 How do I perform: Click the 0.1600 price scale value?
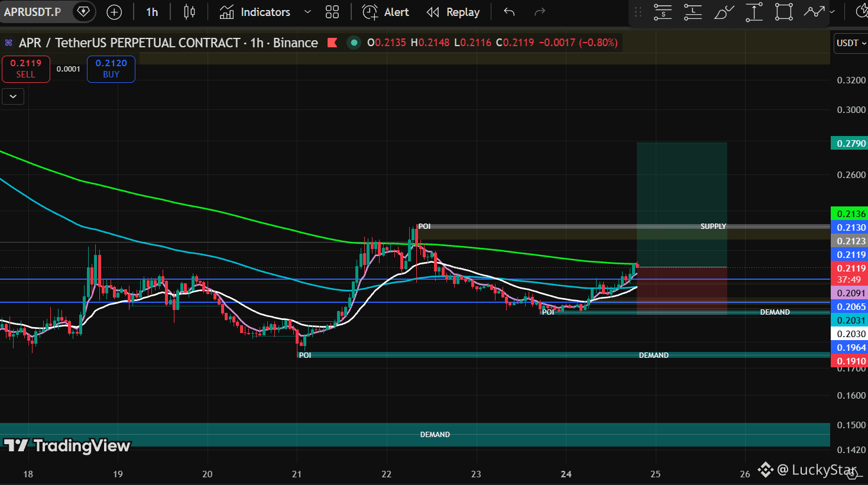coord(851,395)
